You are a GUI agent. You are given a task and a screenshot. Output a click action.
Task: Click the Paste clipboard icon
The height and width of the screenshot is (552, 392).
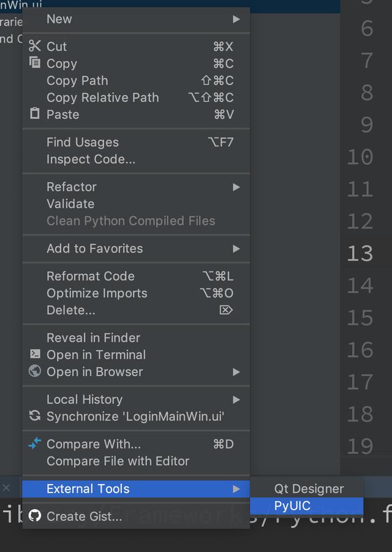click(x=34, y=113)
